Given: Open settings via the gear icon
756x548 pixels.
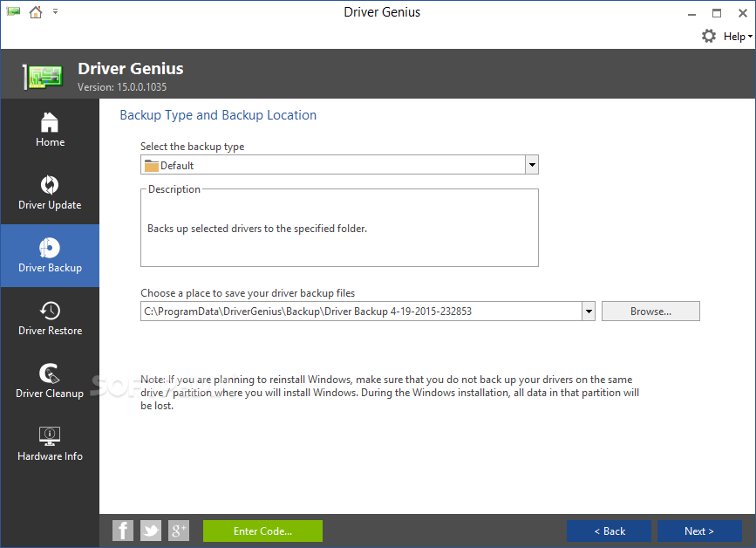Looking at the screenshot, I should click(x=708, y=36).
